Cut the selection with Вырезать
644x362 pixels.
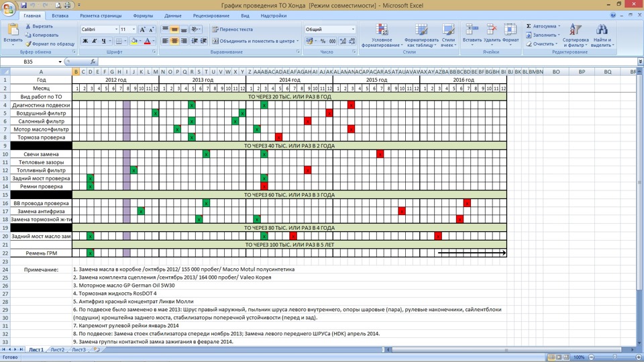click(x=39, y=26)
